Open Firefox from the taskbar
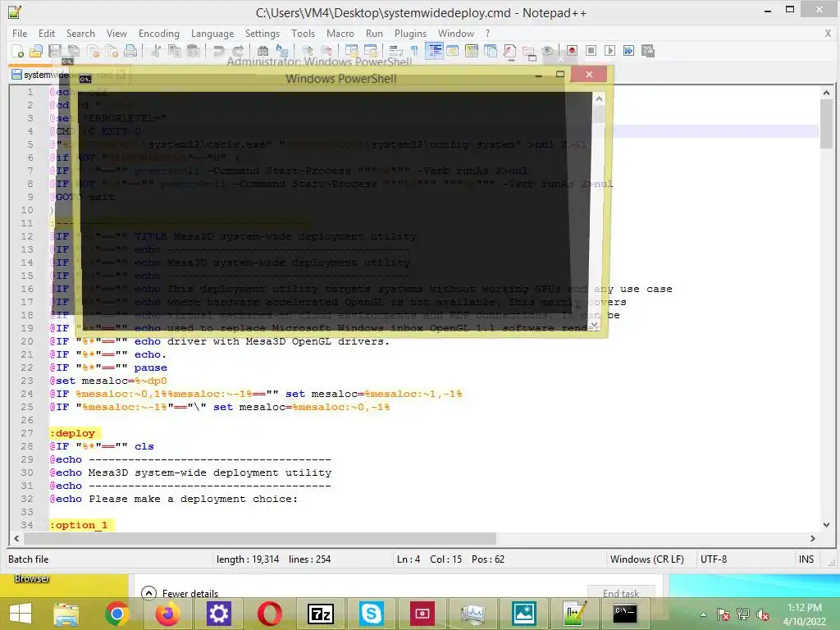 pos(167,614)
